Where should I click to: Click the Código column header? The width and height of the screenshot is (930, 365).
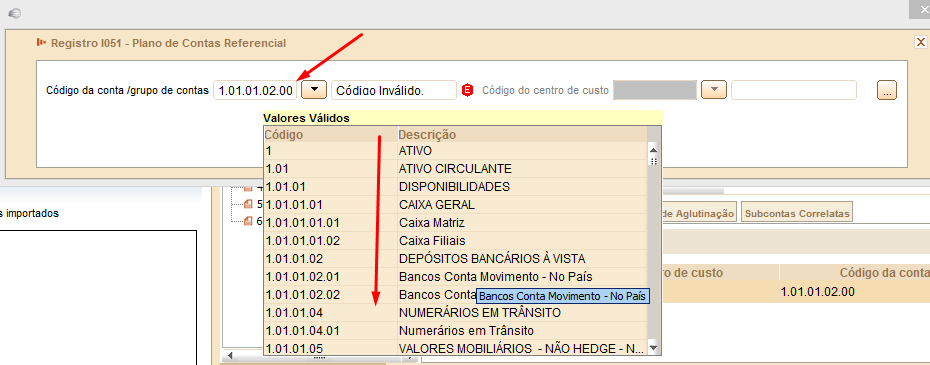(x=330, y=135)
